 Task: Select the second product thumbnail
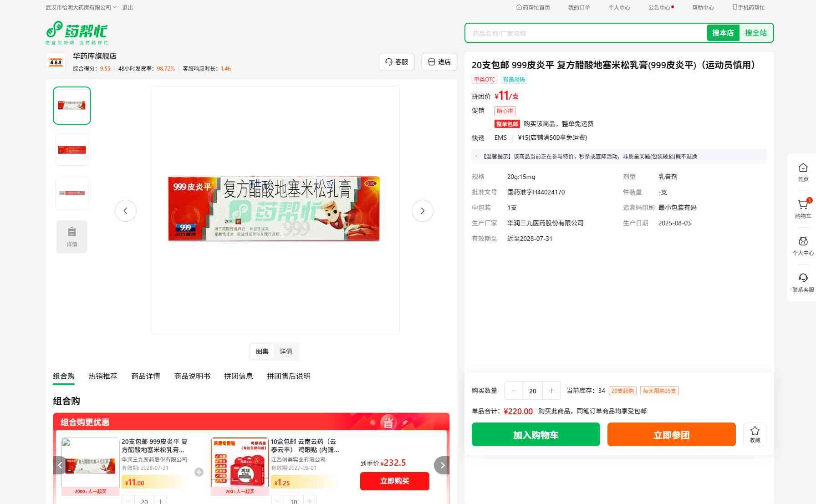pos(72,149)
